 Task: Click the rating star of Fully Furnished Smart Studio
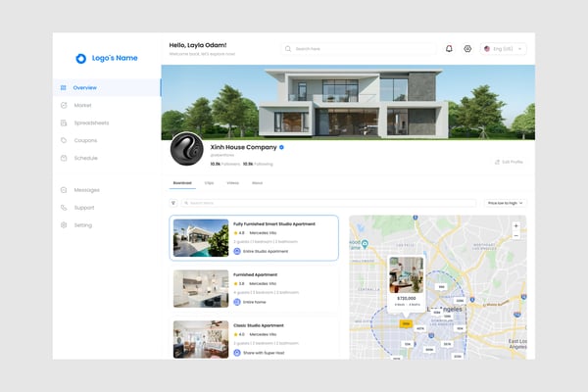tap(235, 233)
